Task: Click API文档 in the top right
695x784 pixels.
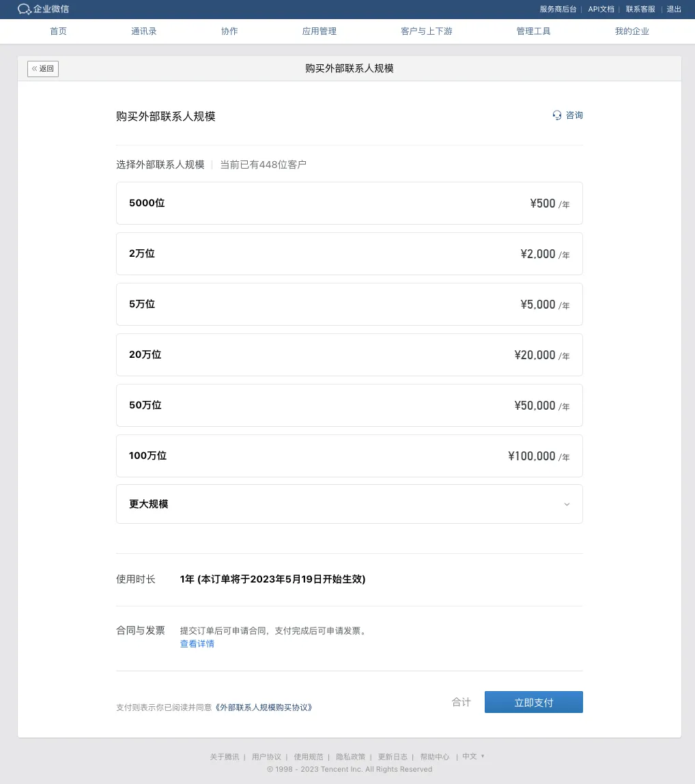Action: [x=601, y=9]
